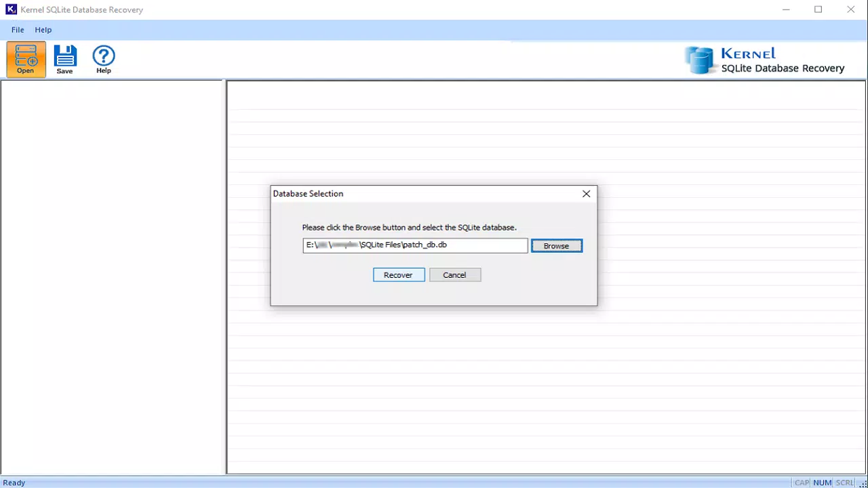The width and height of the screenshot is (868, 488).
Task: Open the Help toolbar icon
Action: tap(104, 59)
